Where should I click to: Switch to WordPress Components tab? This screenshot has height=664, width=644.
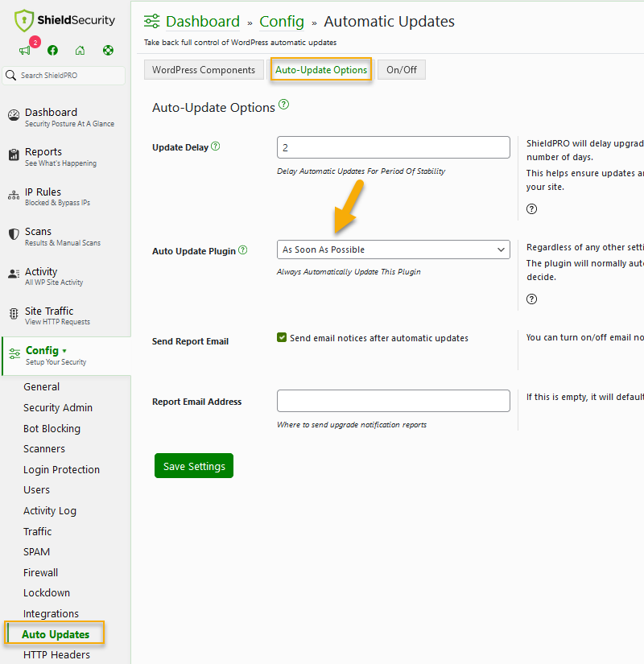point(204,70)
